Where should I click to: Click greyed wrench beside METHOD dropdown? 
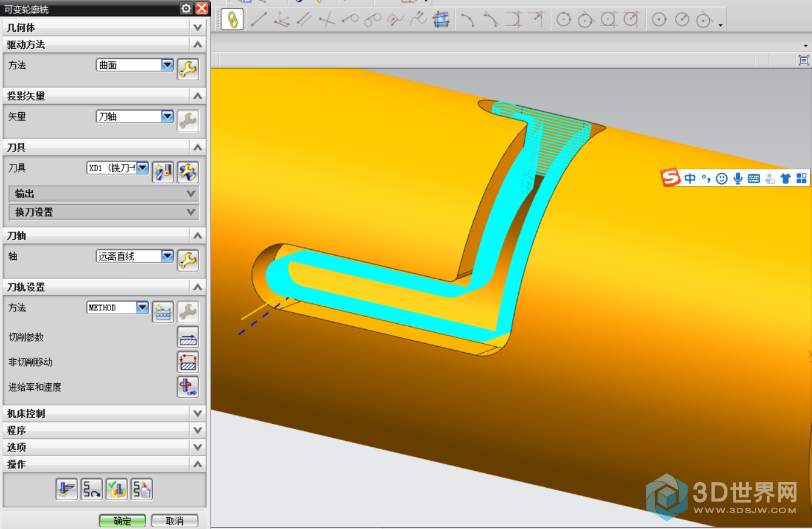tap(188, 312)
